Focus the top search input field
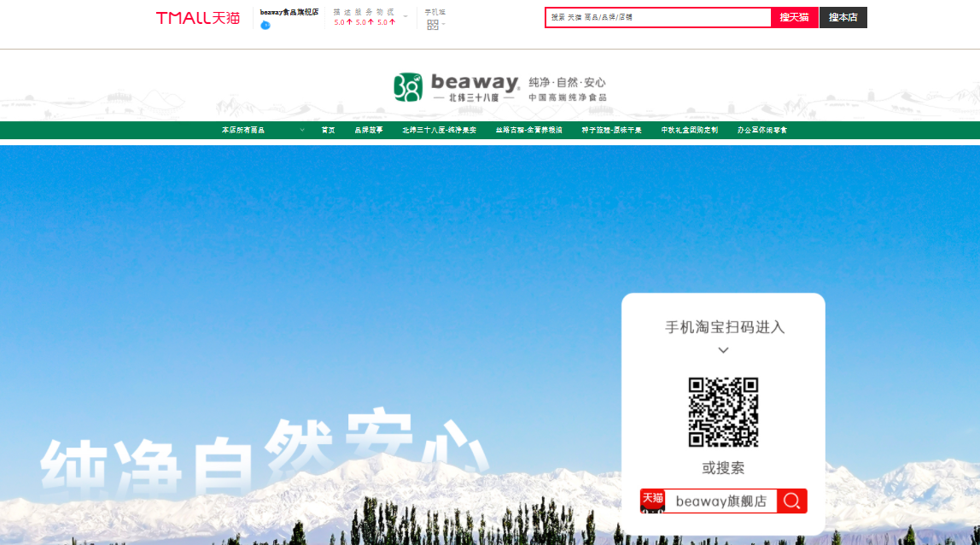 658,18
